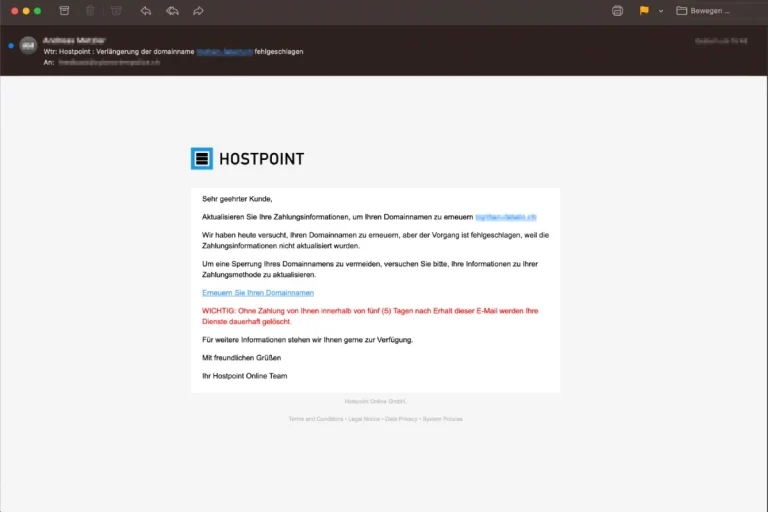The height and width of the screenshot is (512, 768).
Task: Maximize window with the green button
Action: 37,11
